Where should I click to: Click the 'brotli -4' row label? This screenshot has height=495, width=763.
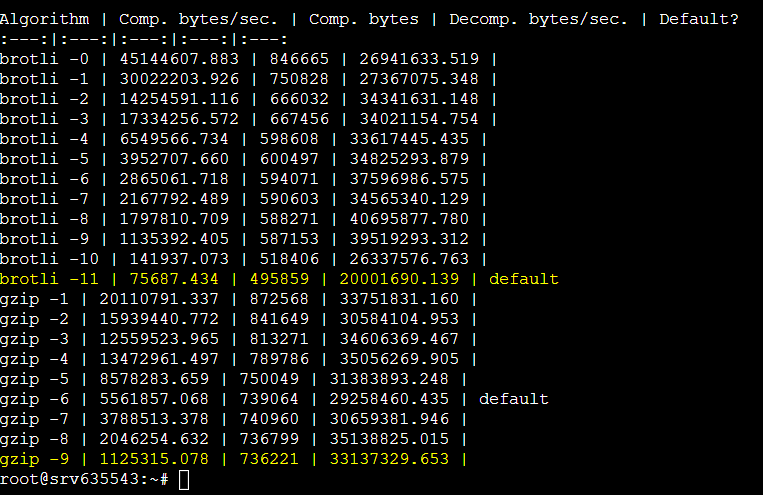pos(44,139)
